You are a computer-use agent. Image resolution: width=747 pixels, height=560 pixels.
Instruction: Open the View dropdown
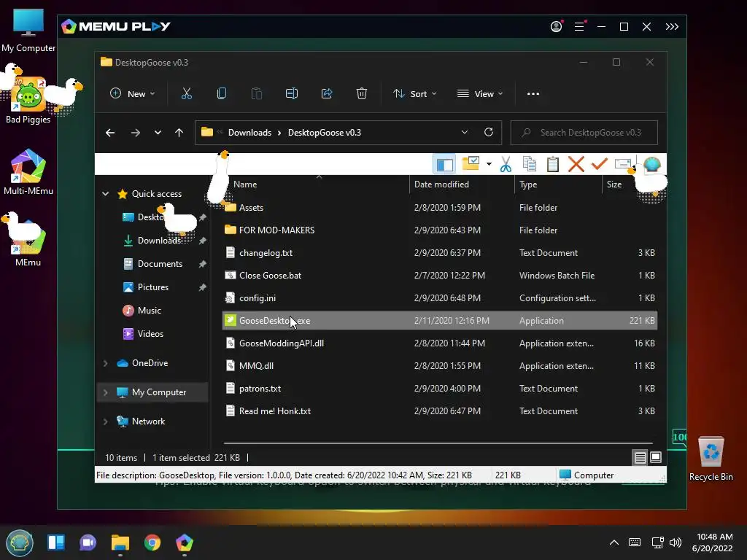[480, 94]
